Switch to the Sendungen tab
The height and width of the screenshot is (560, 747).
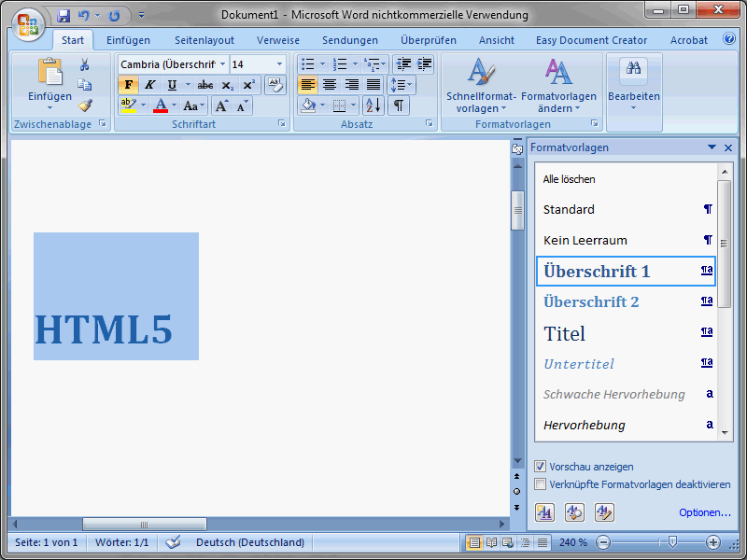tap(350, 40)
